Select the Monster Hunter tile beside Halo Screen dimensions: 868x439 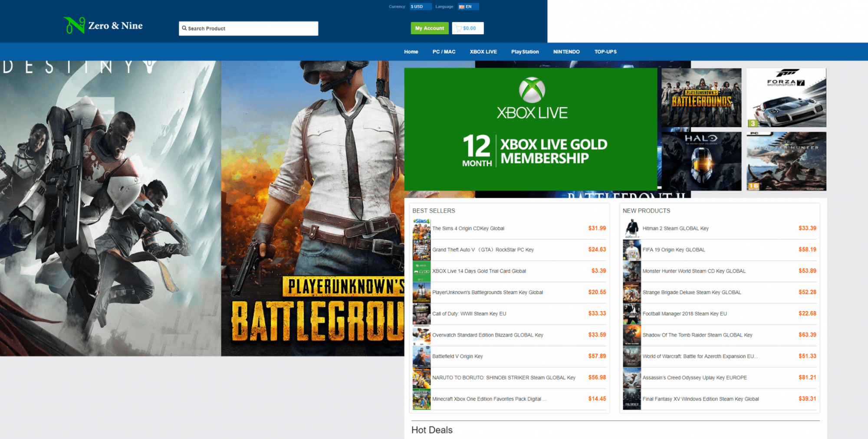click(786, 161)
